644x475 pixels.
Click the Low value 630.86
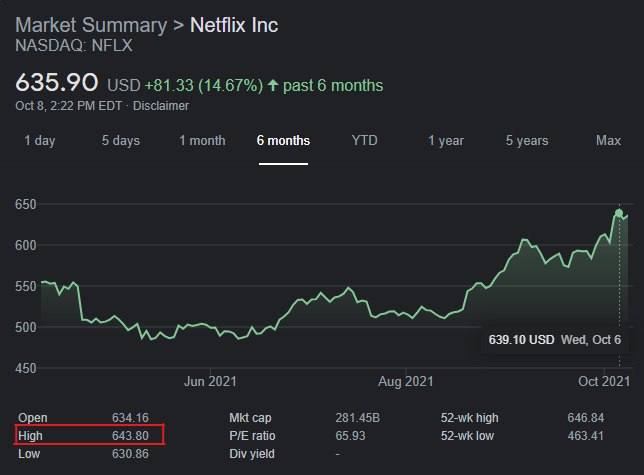[130, 454]
